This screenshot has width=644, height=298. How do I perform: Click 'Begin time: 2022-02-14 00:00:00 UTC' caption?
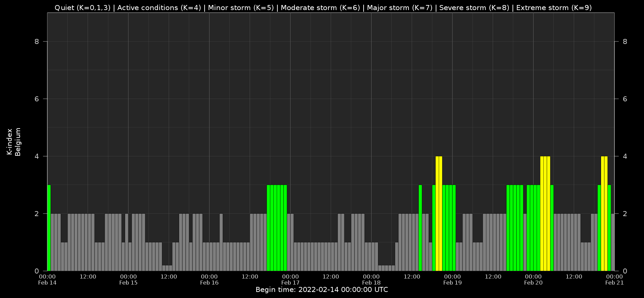322,290
